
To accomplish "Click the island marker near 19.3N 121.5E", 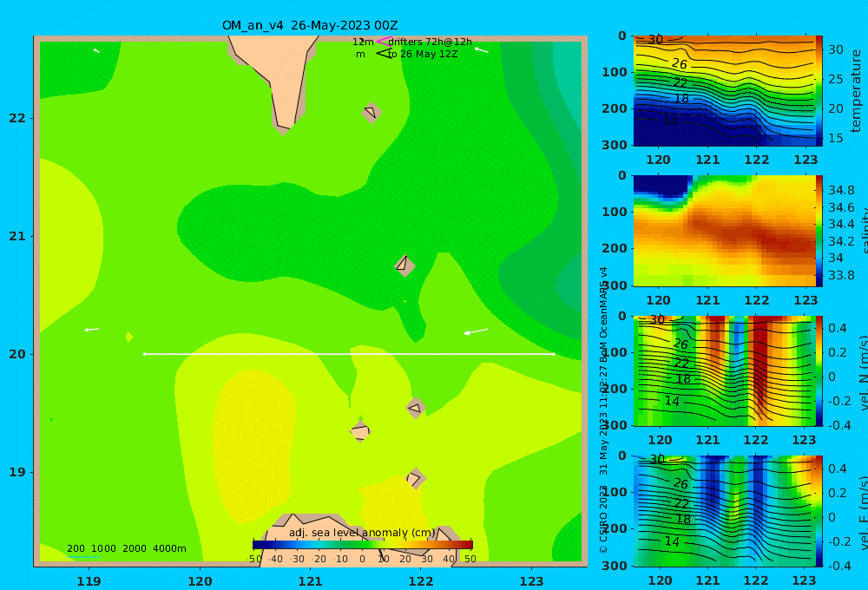I will coord(360,430).
